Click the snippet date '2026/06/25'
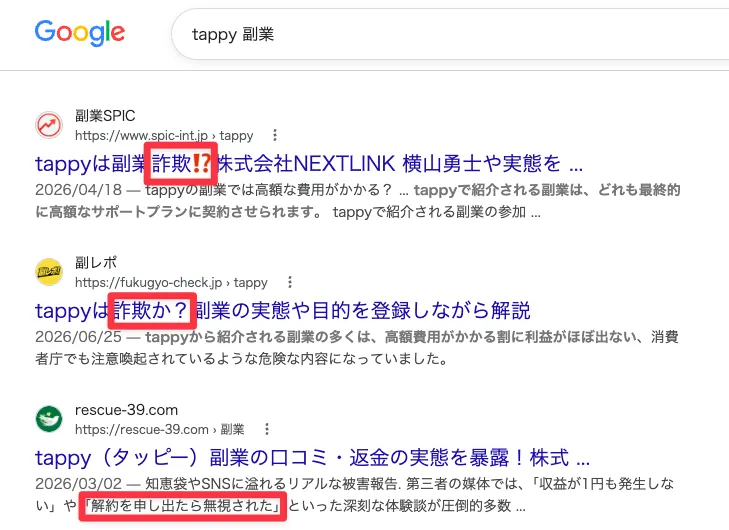The height and width of the screenshot is (530, 729). pos(79,337)
